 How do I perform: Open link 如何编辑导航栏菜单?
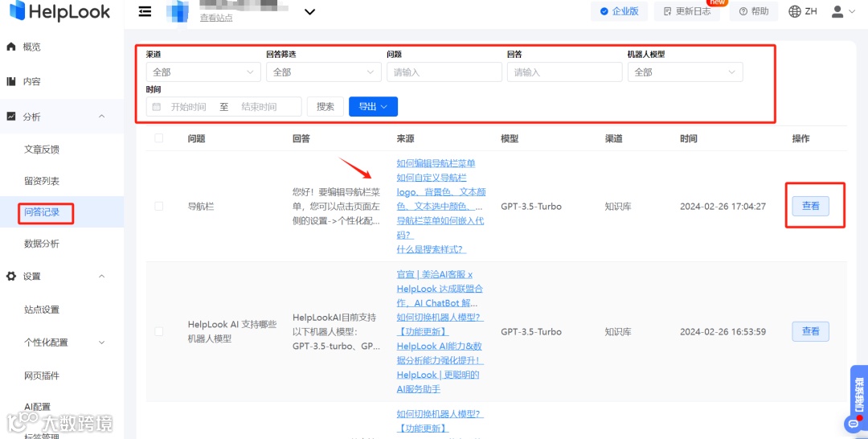(436, 163)
